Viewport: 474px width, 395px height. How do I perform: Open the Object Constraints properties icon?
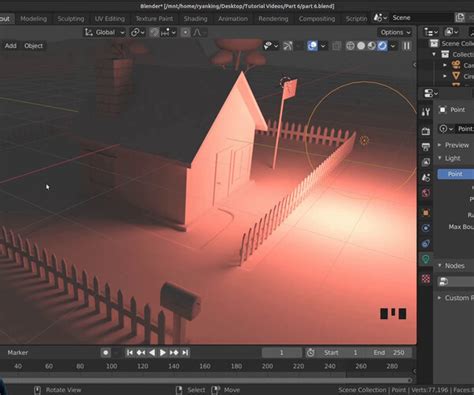(x=426, y=244)
